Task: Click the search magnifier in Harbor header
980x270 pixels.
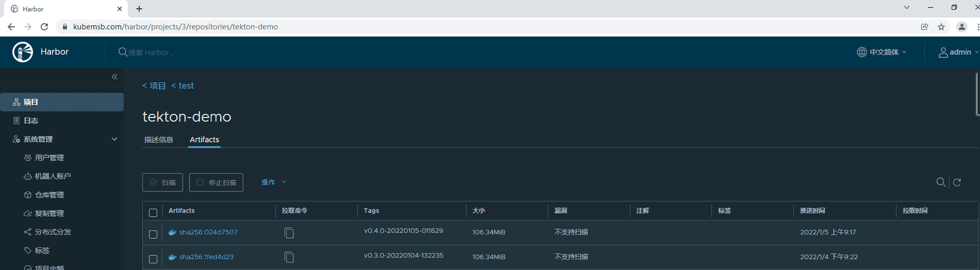Action: pos(123,52)
